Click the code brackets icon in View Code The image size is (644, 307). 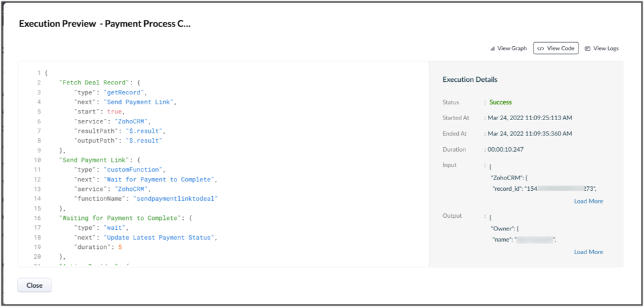coord(541,48)
